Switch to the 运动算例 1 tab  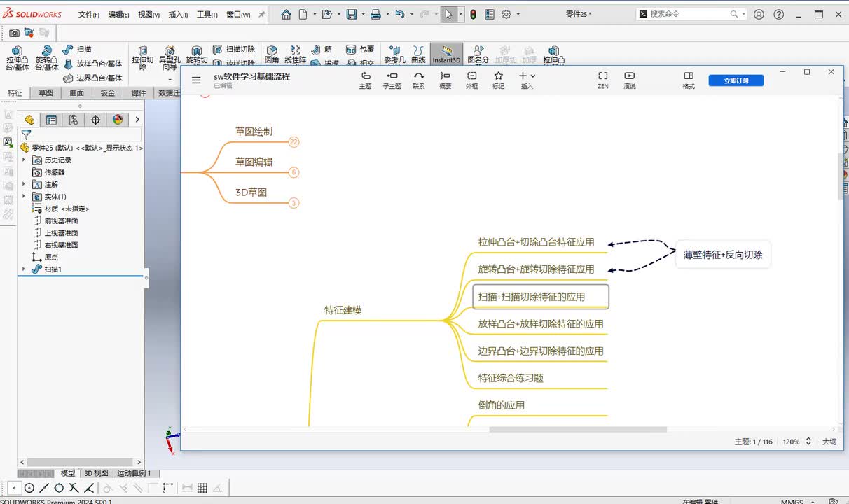(x=134, y=473)
